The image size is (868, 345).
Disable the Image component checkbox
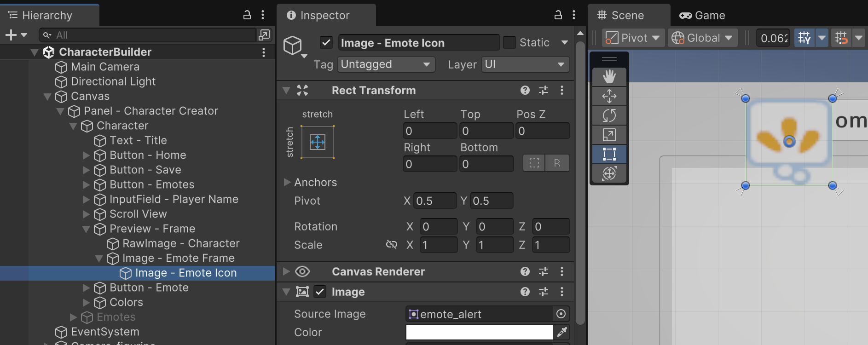(x=320, y=292)
